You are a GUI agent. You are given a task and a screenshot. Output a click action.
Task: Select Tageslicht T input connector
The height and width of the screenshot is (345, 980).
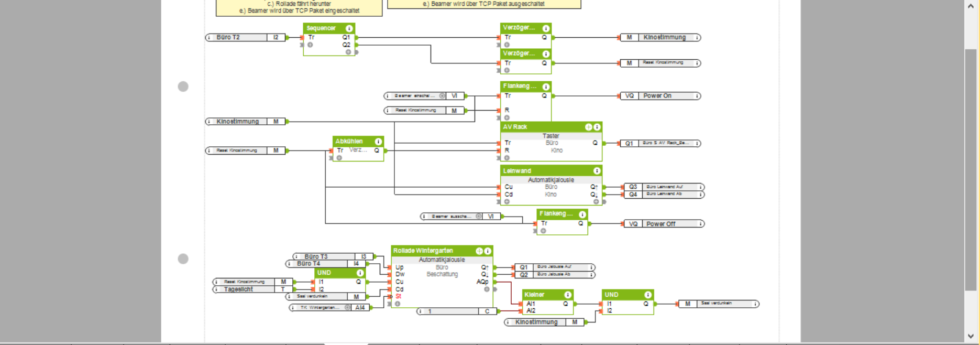pyautogui.click(x=252, y=289)
